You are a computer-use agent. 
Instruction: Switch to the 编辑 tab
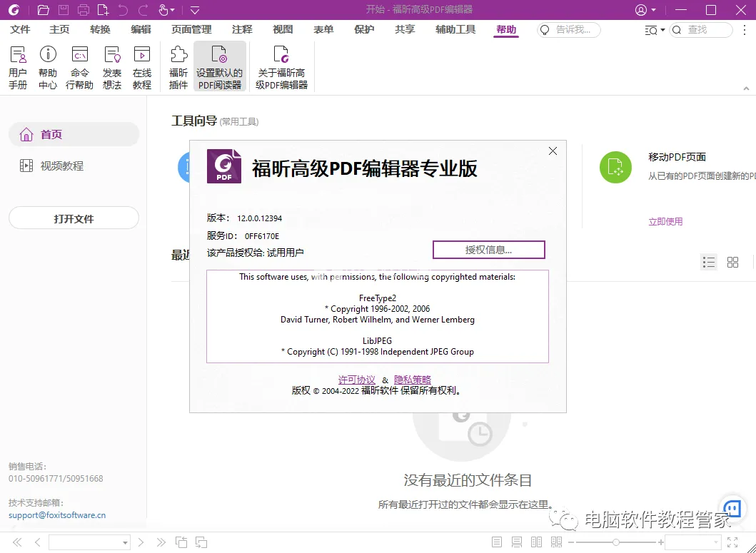[x=141, y=29]
